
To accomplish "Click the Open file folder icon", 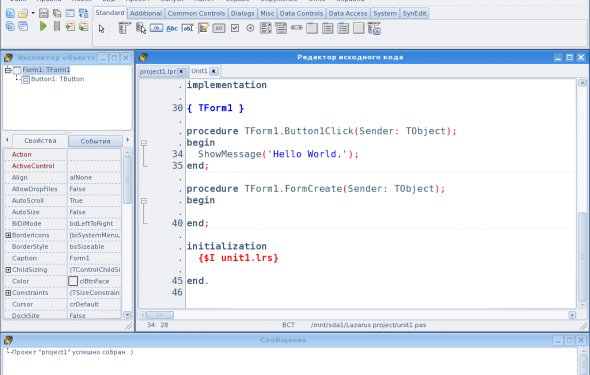I will click(23, 14).
